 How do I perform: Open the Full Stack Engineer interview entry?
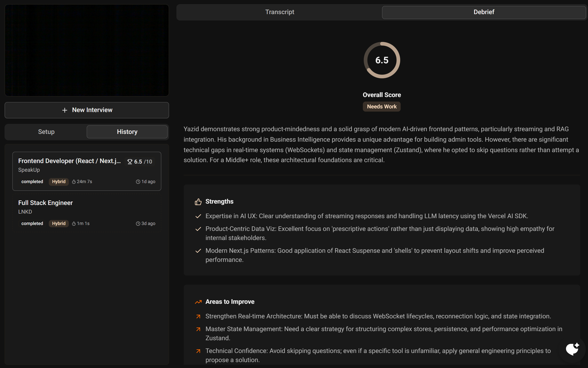point(45,203)
